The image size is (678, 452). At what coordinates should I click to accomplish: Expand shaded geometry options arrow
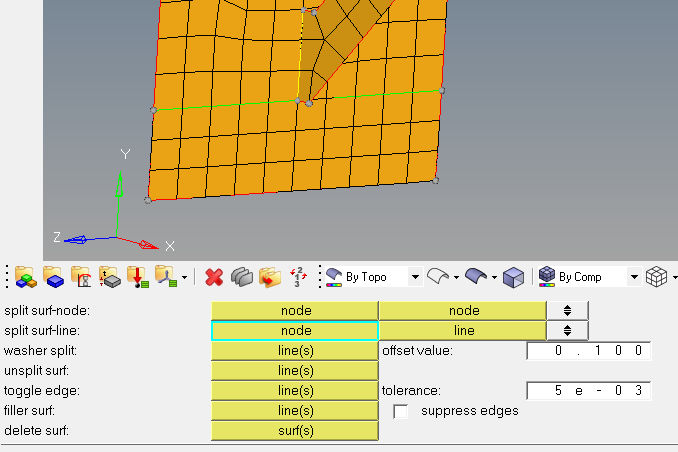tap(494, 277)
